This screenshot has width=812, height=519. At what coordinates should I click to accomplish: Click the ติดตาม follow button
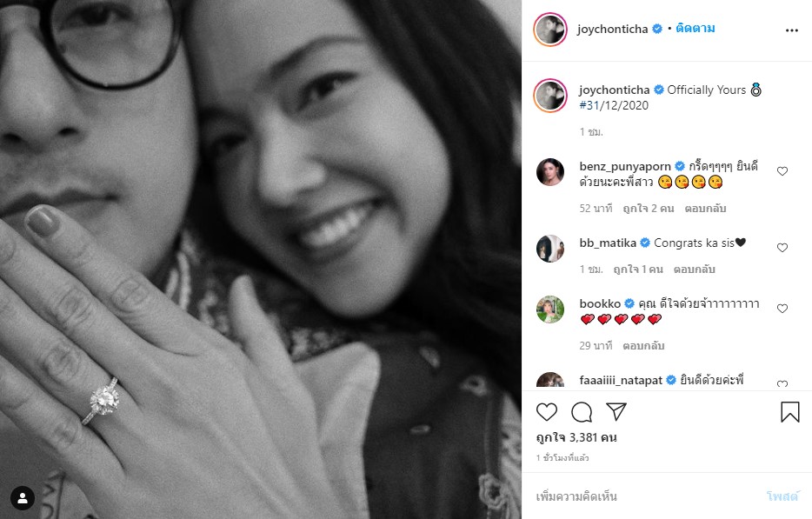tap(695, 29)
